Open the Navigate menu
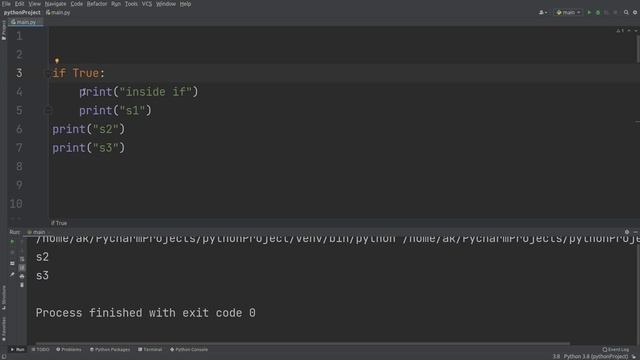Viewport: 640px width, 360px height. [x=55, y=4]
